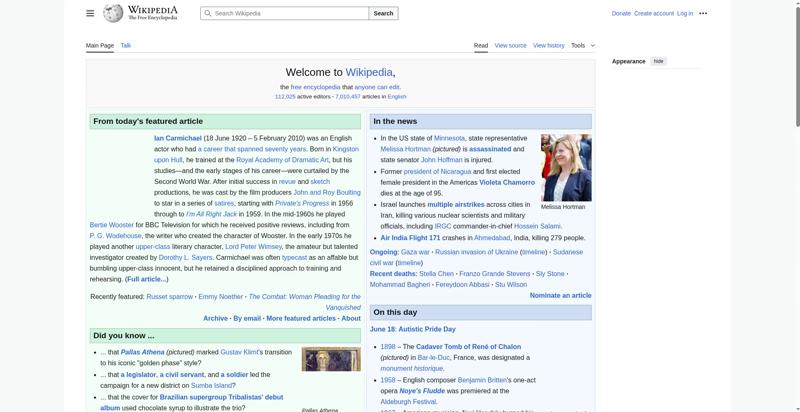Screen dimensions: 800x412
Task: Click inside the Search Wikipedia field
Action: pos(284,13)
